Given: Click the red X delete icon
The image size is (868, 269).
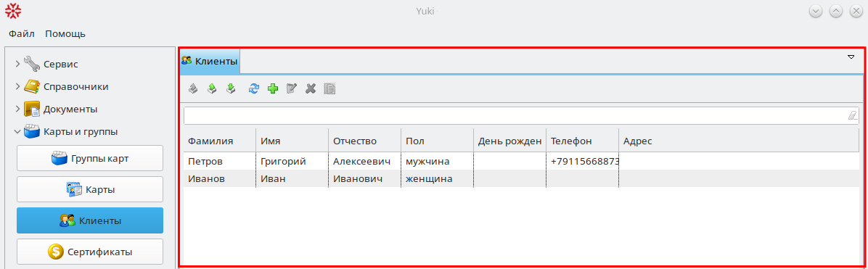Looking at the screenshot, I should (311, 88).
